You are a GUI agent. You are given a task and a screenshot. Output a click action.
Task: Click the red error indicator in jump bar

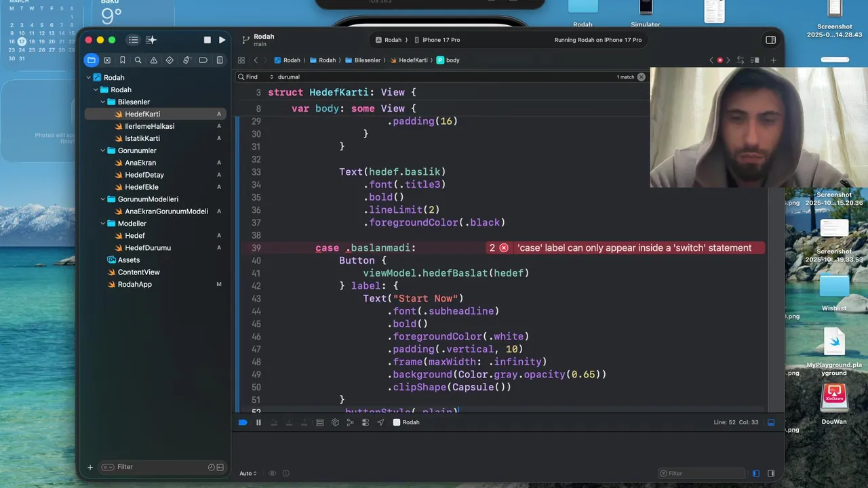(x=720, y=60)
